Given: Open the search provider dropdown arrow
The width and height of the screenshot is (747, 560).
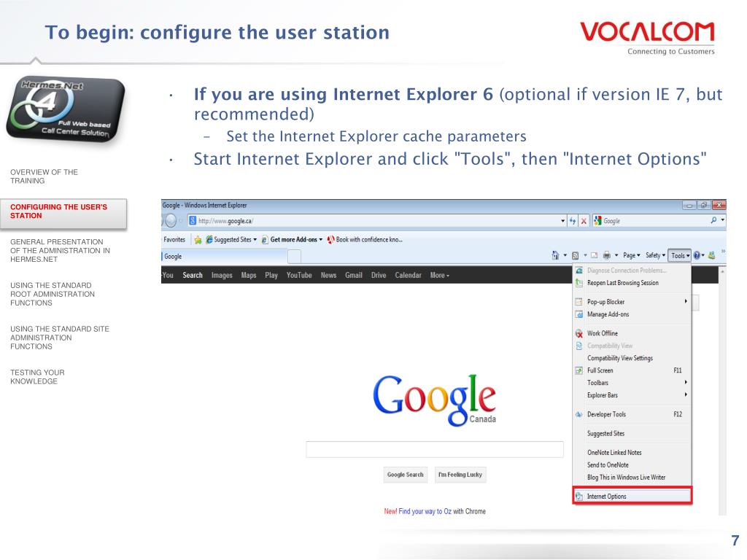Looking at the screenshot, I should 723,220.
